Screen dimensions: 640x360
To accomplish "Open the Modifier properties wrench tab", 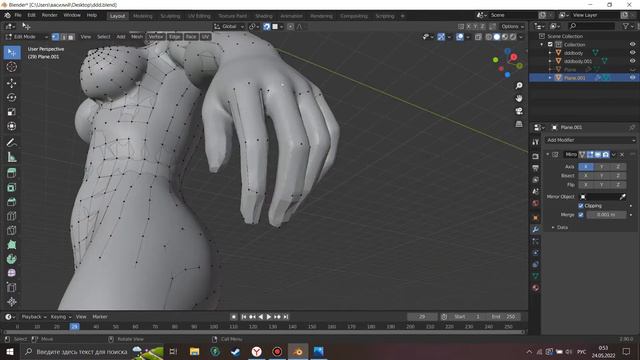I will 536,229.
